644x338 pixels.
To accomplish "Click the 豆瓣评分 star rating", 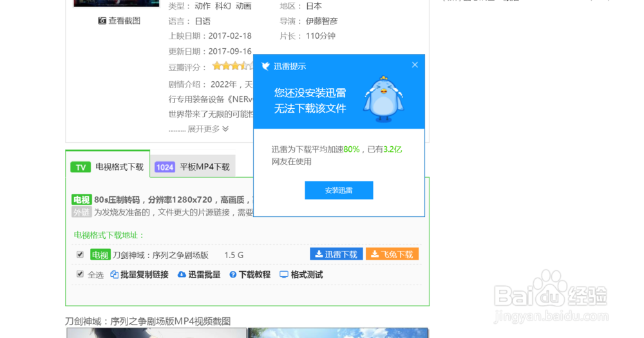I will (233, 66).
